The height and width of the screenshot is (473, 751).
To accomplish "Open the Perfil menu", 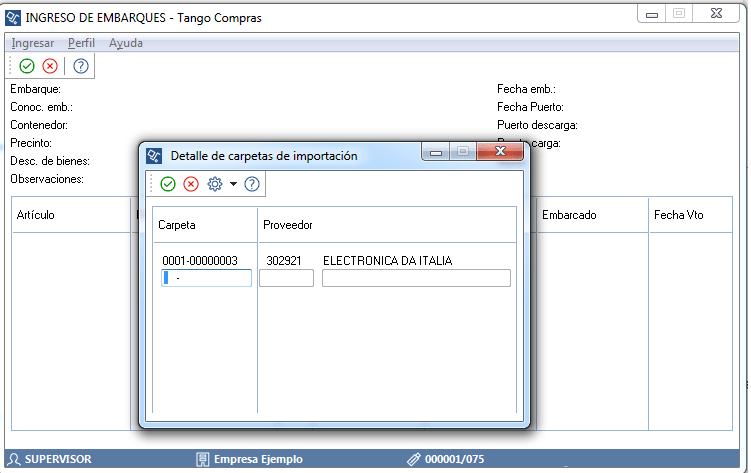I will coord(81,43).
